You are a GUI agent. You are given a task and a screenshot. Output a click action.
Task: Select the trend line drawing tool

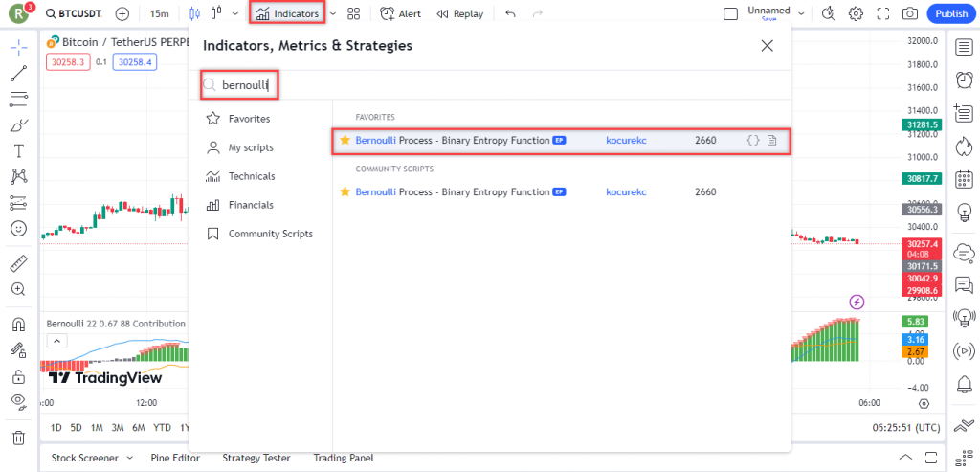pos(19,74)
